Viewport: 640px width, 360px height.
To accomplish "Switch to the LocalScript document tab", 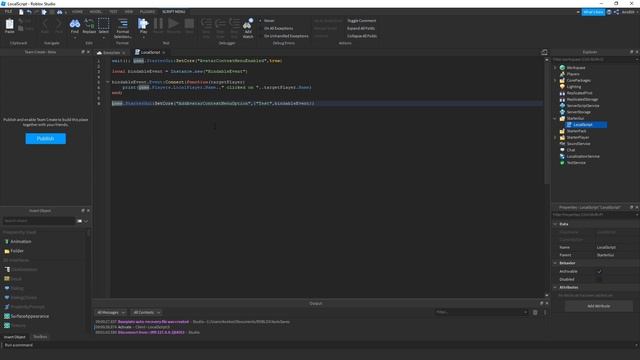I will tap(150, 52).
